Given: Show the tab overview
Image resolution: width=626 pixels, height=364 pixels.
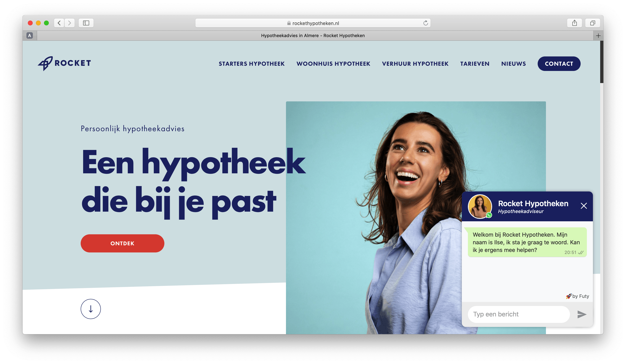Looking at the screenshot, I should [593, 23].
